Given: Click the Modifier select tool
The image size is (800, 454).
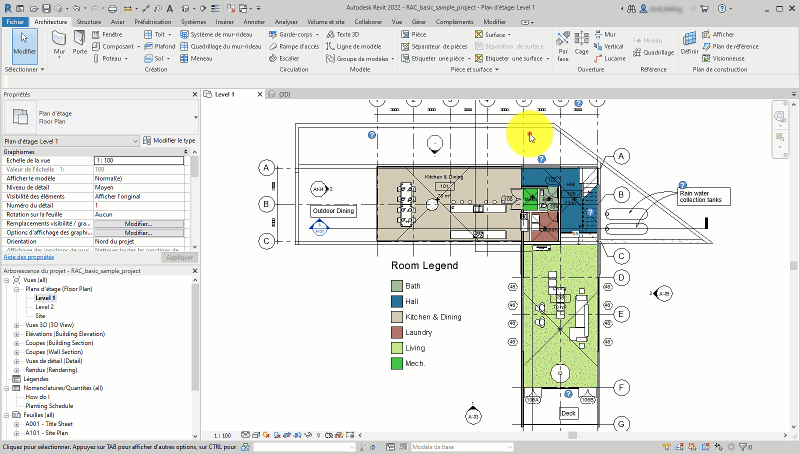Looking at the screenshot, I should click(x=24, y=46).
